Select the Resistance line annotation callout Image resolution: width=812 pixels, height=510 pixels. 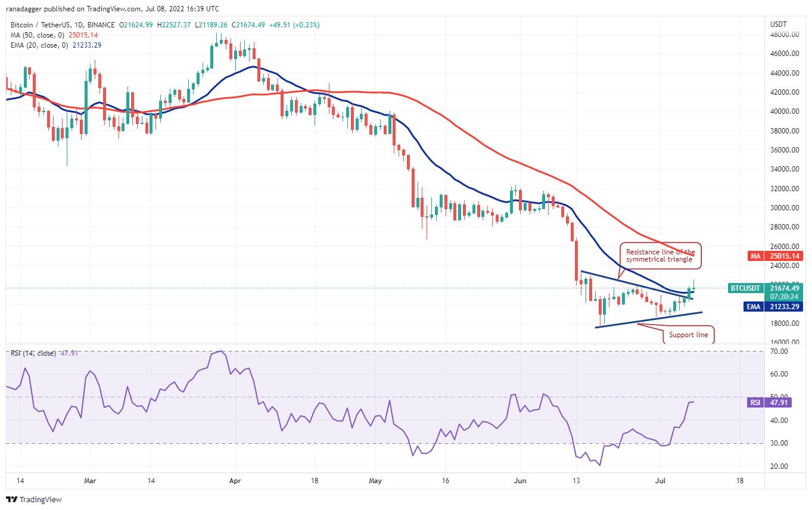tap(660, 255)
